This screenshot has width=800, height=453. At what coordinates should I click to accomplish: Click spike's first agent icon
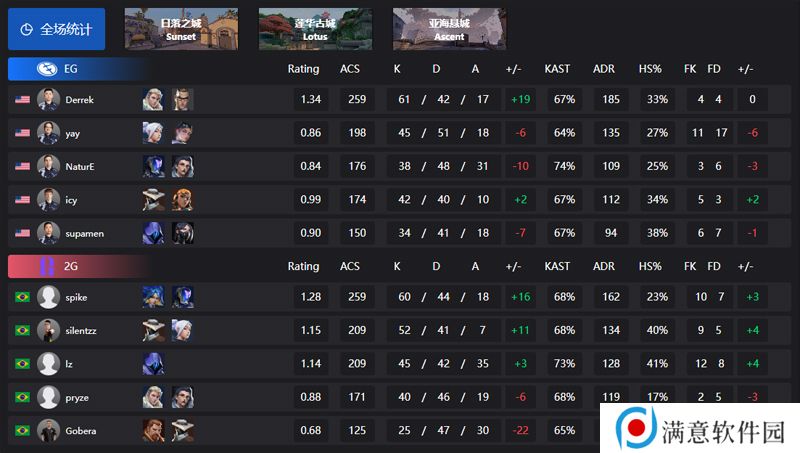(153, 297)
